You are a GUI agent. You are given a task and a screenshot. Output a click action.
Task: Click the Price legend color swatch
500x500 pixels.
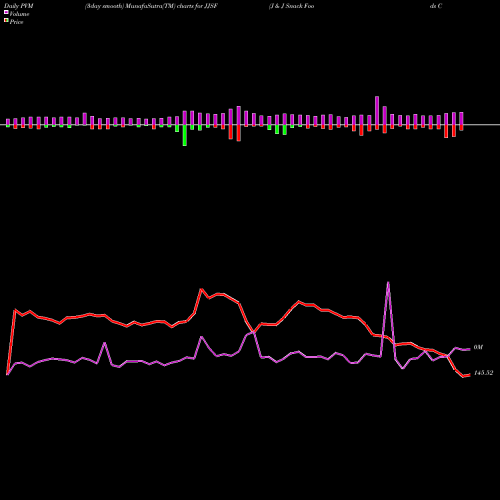tap(6, 21)
